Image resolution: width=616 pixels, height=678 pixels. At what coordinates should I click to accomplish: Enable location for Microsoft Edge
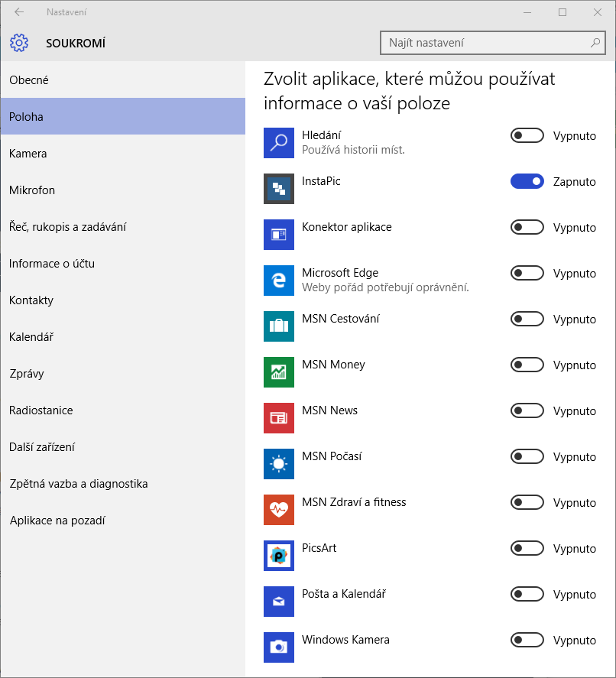click(527, 273)
